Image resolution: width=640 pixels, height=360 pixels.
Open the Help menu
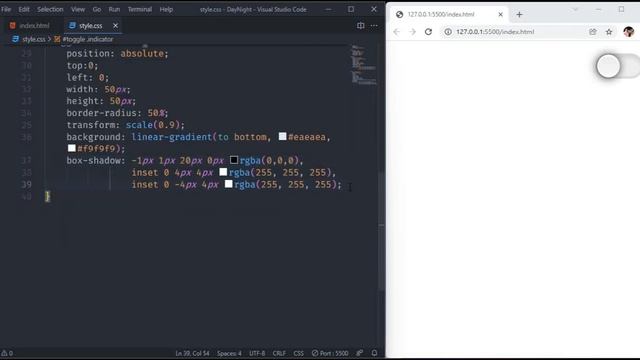point(166,9)
